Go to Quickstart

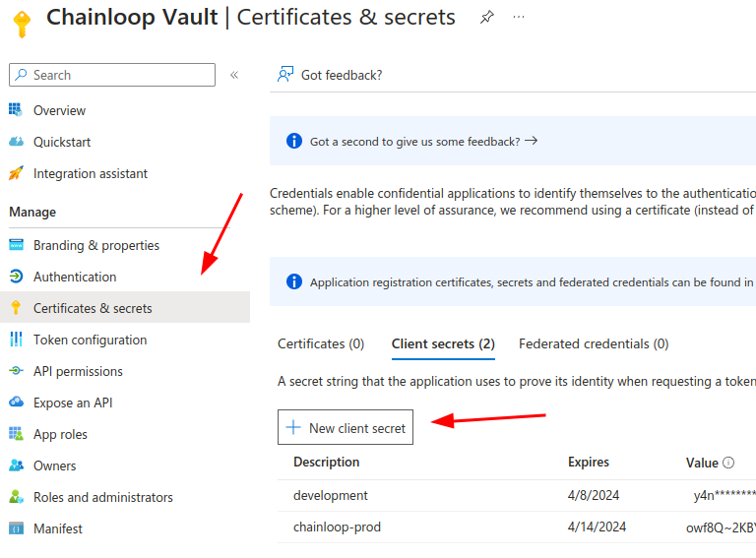coord(62,142)
